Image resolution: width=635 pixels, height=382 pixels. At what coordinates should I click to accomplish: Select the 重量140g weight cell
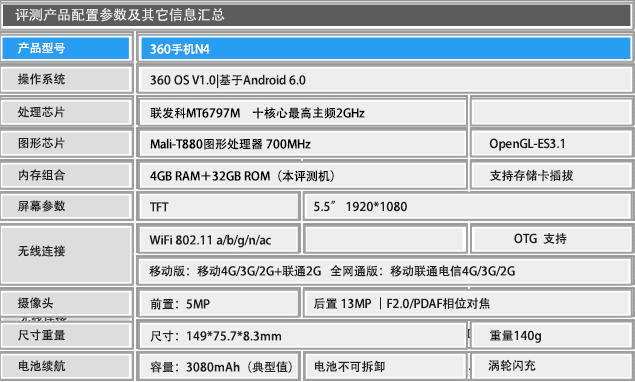552,335
